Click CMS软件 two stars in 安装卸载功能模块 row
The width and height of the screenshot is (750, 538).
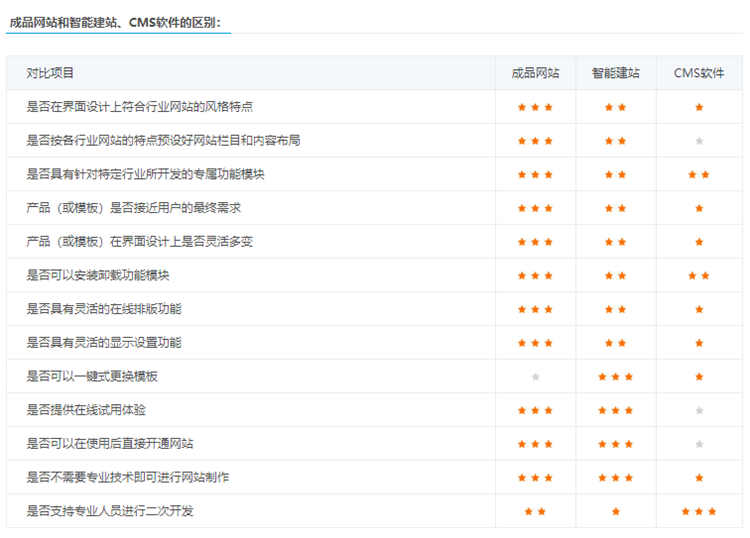click(x=699, y=275)
